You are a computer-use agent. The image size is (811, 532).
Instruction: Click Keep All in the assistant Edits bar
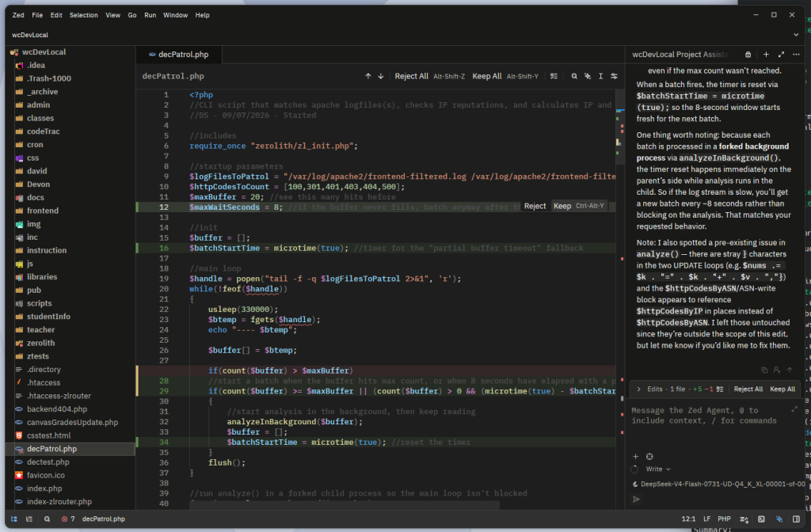[782, 389]
